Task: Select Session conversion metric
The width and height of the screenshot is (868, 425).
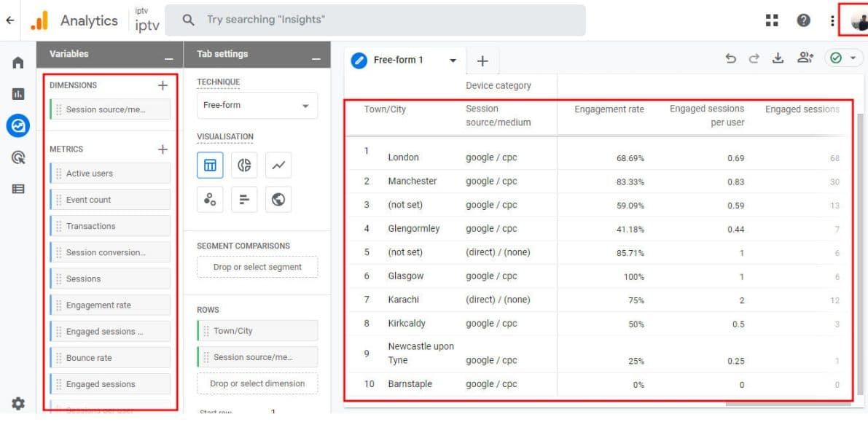Action: tap(110, 252)
